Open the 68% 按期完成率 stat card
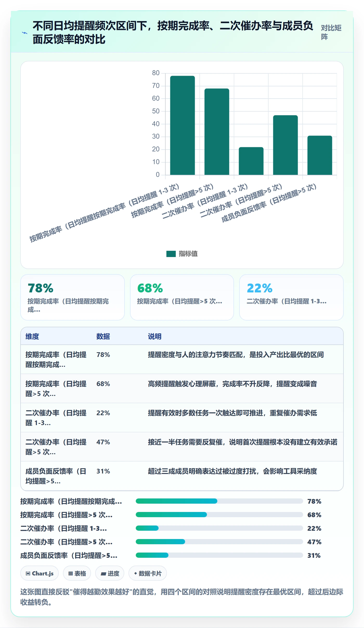 click(182, 297)
